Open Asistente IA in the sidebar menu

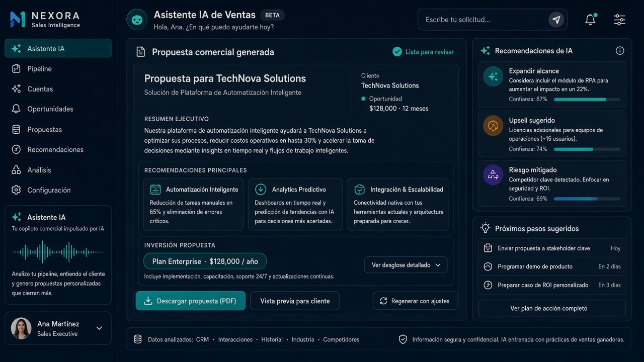pos(58,48)
